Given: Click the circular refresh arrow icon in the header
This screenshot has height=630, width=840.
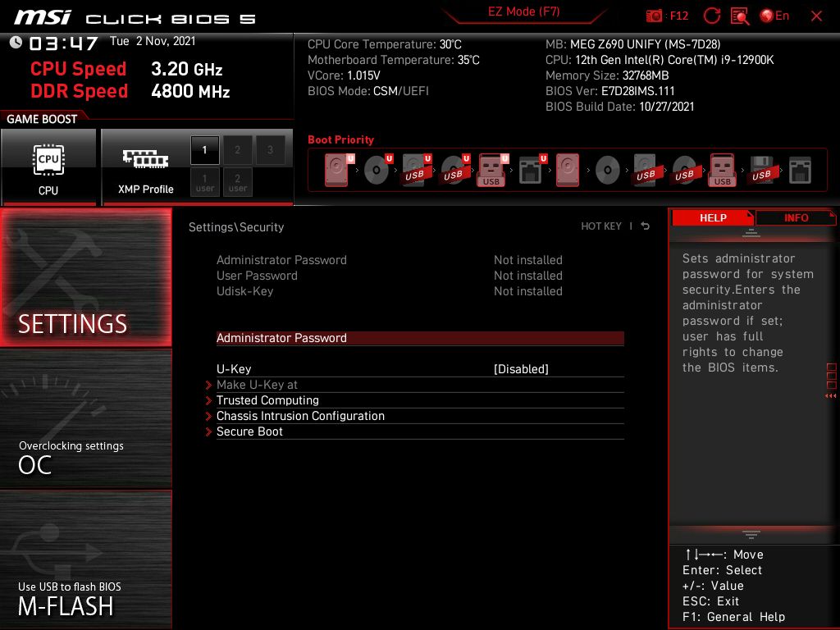Looking at the screenshot, I should 711,16.
